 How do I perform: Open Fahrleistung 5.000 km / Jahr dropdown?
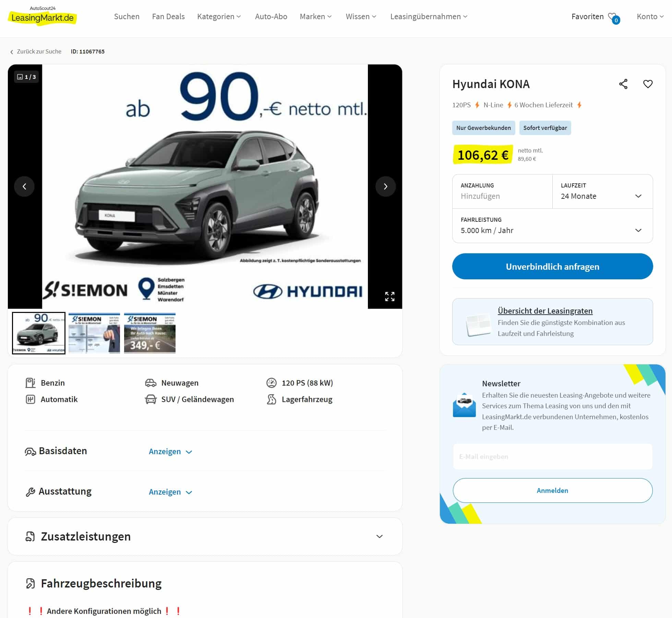552,226
